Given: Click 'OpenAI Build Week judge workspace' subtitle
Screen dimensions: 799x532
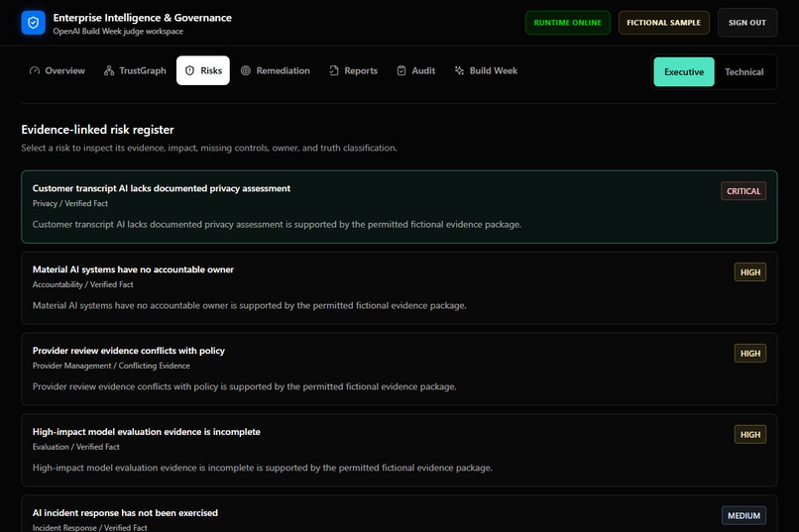Looking at the screenshot, I should coord(118,32).
